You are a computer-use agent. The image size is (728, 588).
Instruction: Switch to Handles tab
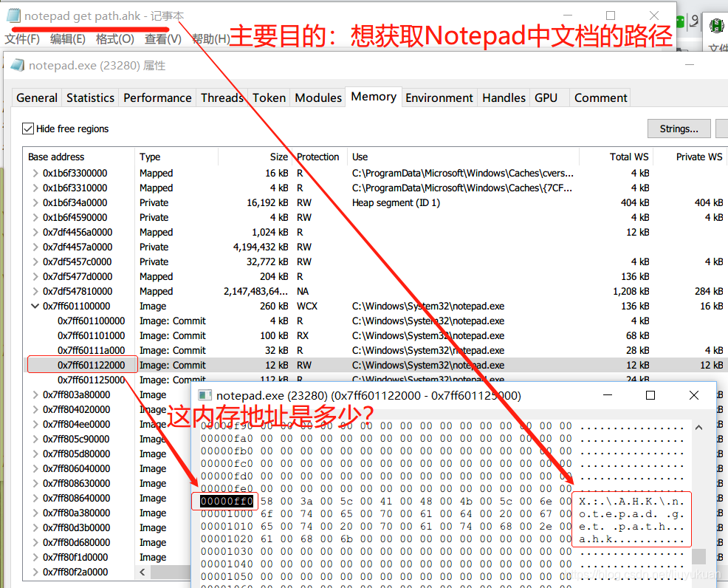tap(504, 98)
